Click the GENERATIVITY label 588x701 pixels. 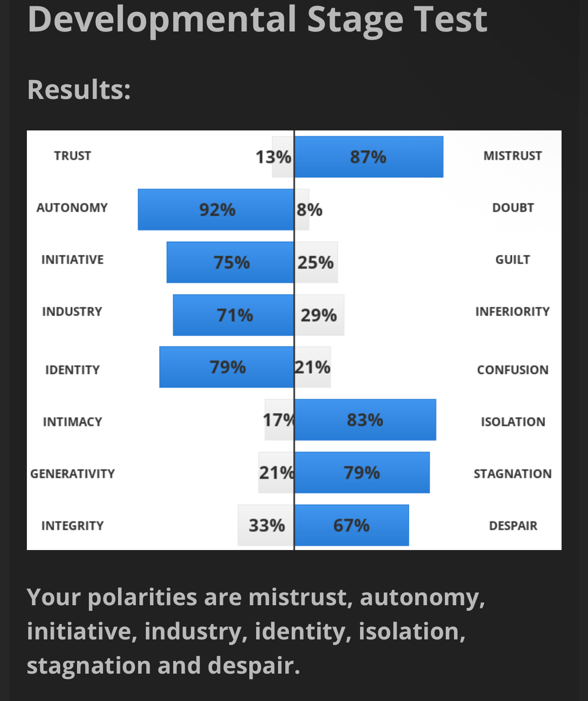[x=72, y=473]
